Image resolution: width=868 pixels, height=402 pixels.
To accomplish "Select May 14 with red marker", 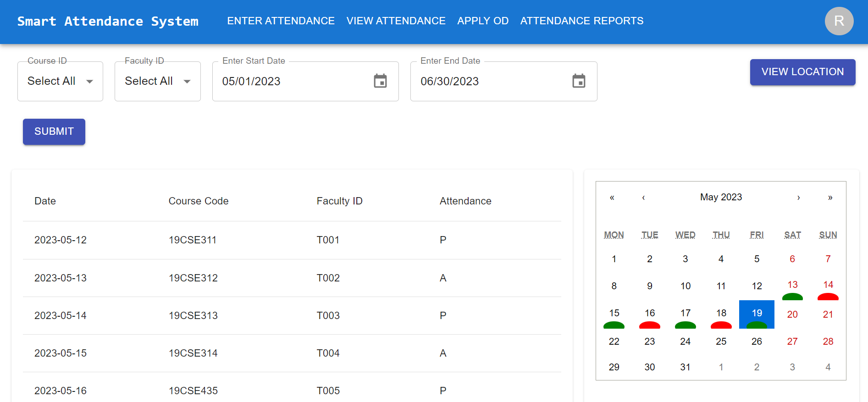I will (828, 287).
